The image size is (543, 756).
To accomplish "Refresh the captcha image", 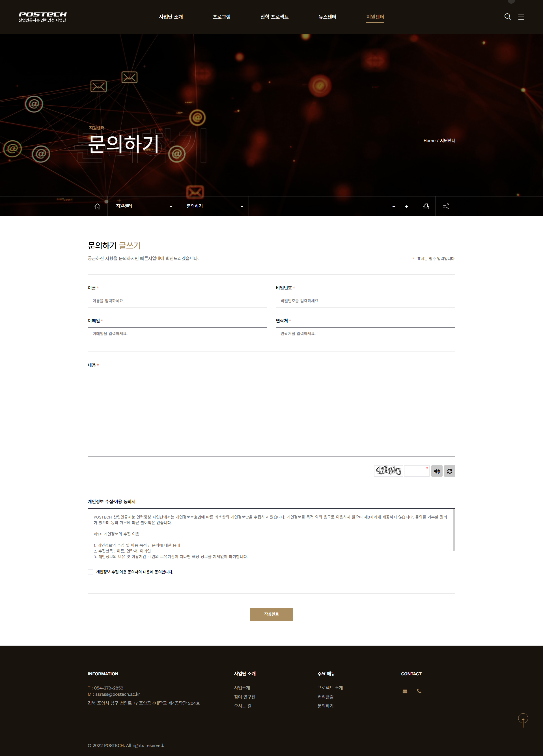I will (x=449, y=471).
